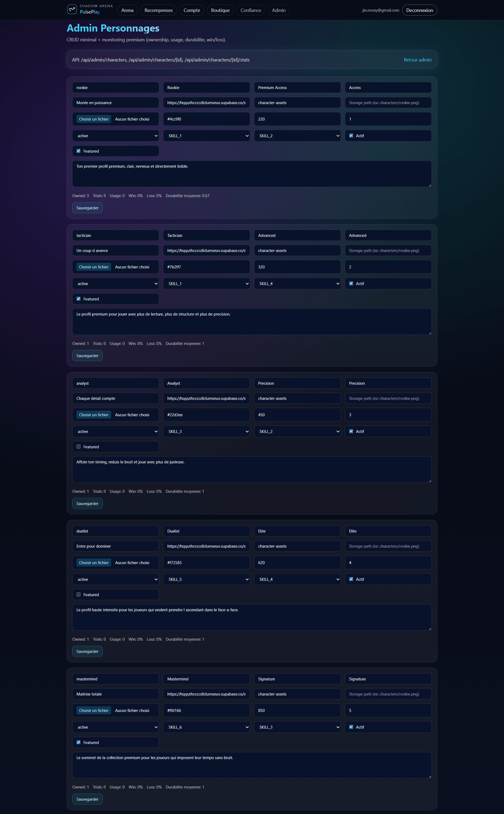Click the PulsePlay logo icon
Image resolution: width=504 pixels, height=814 pixels.
pos(72,9)
